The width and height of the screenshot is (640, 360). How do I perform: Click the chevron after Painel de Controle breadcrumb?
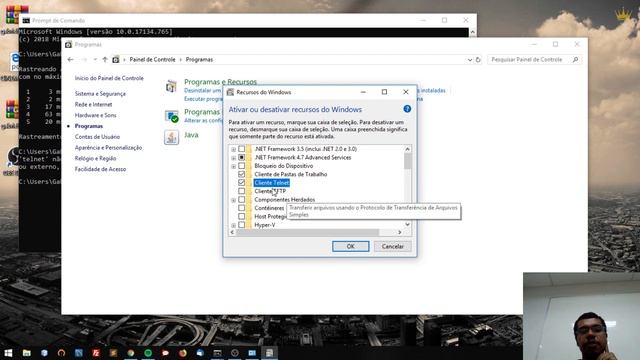click(x=180, y=60)
